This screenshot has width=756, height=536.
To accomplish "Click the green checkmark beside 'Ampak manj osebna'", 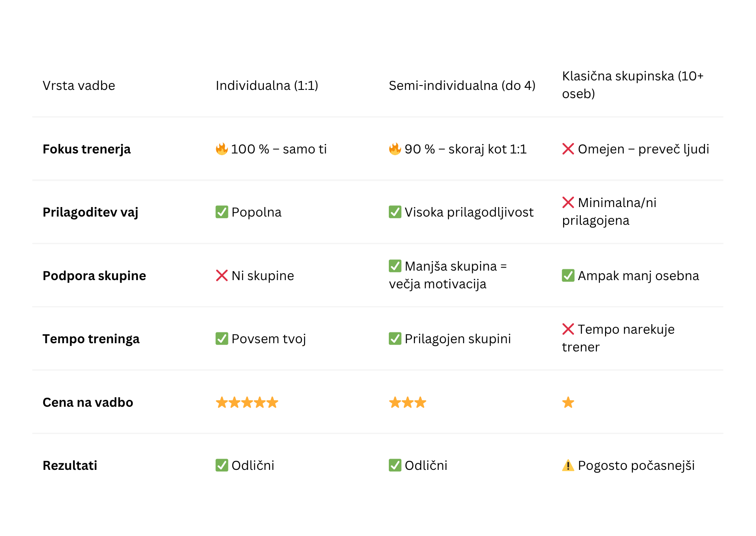I will click(568, 276).
